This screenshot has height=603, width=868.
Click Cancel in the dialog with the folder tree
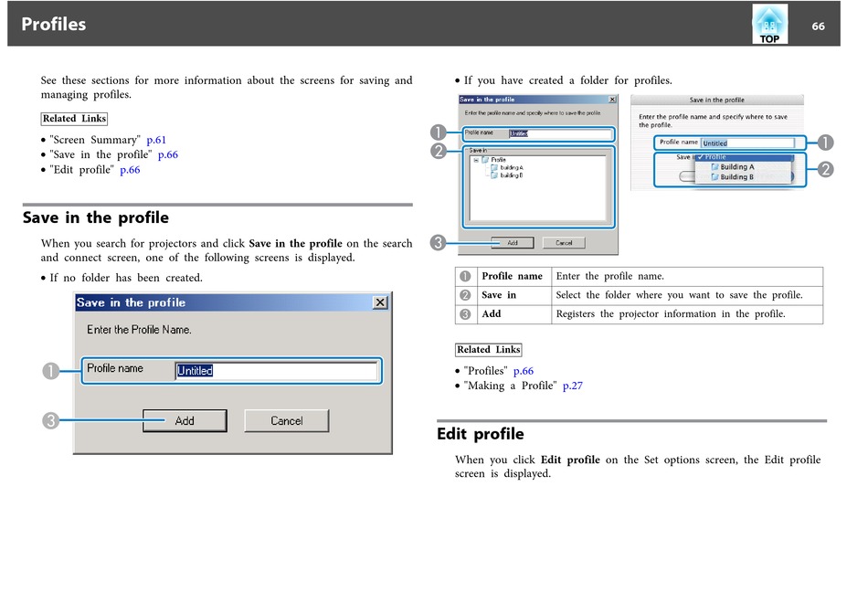(x=564, y=243)
